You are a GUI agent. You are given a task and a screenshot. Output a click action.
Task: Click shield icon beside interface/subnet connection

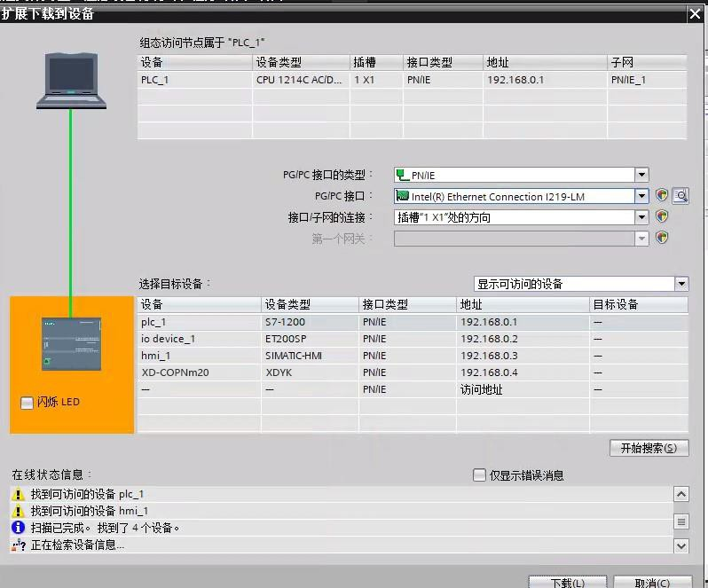pos(662,216)
